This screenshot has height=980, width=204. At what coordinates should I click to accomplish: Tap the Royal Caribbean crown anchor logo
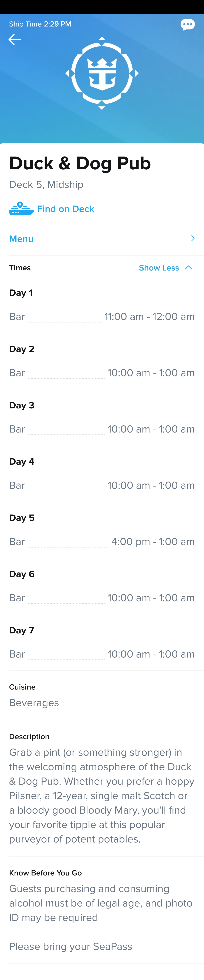click(102, 73)
